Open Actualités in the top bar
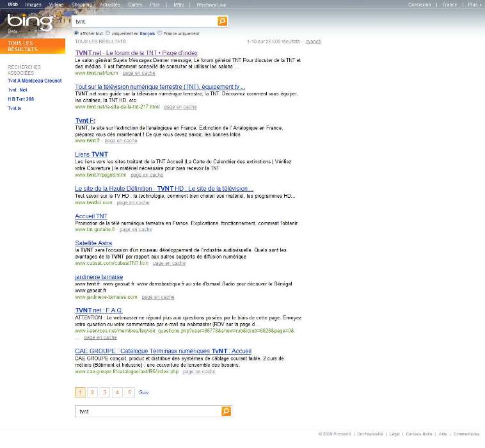Viewport: 485px width, 448px height. pyautogui.click(x=110, y=4)
